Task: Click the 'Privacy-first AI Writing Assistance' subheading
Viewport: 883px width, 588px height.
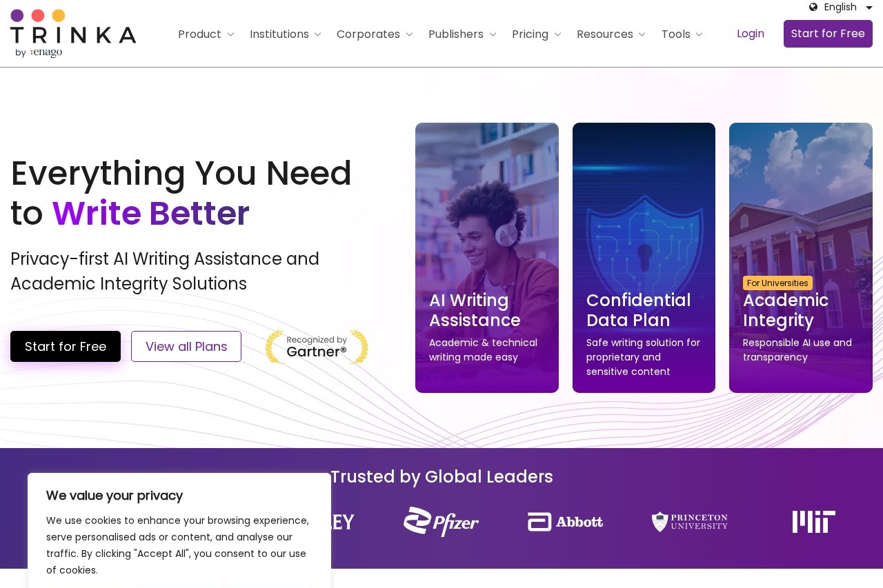Action: [x=165, y=272]
